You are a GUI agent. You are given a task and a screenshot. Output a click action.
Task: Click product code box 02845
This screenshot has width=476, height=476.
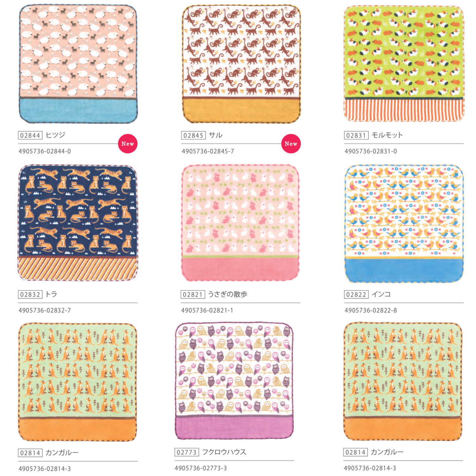(x=193, y=136)
